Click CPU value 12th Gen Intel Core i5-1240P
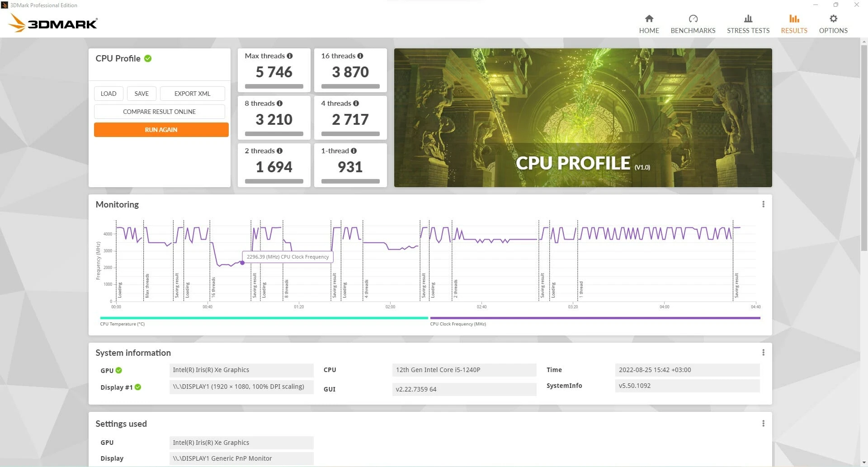Viewport: 868px width, 467px height. click(x=464, y=370)
